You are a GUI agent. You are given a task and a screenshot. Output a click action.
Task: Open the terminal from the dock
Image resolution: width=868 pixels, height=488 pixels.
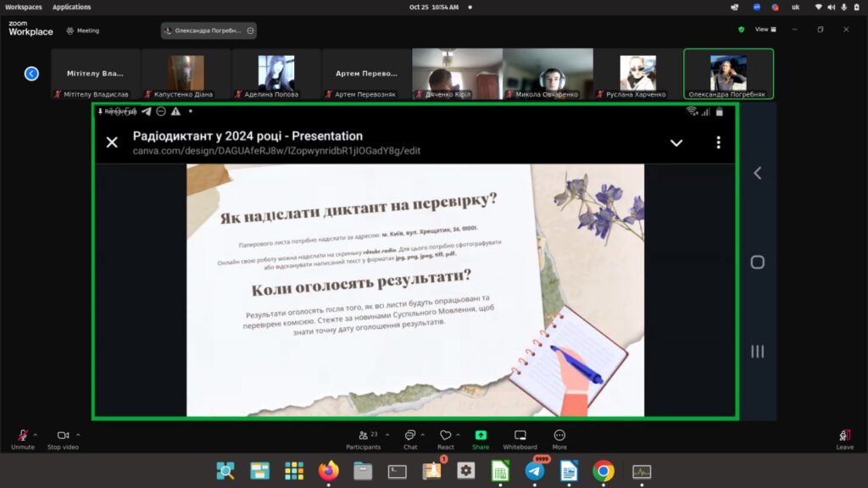397,471
